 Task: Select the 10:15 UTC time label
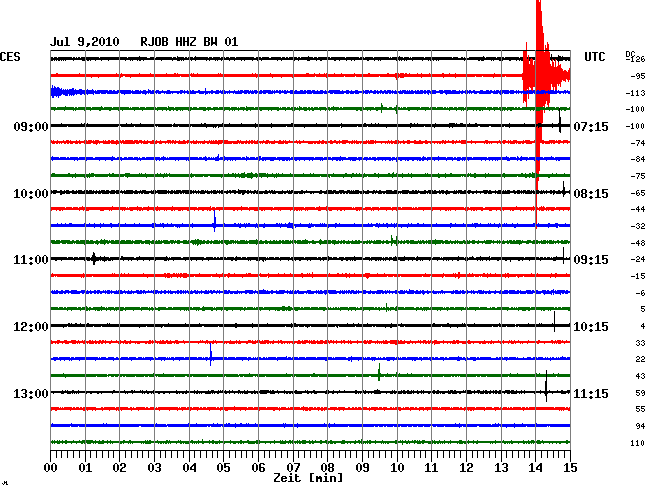(591, 327)
